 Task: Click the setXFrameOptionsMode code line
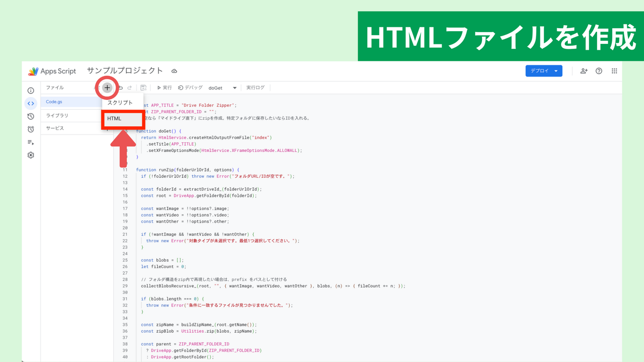pyautogui.click(x=224, y=151)
